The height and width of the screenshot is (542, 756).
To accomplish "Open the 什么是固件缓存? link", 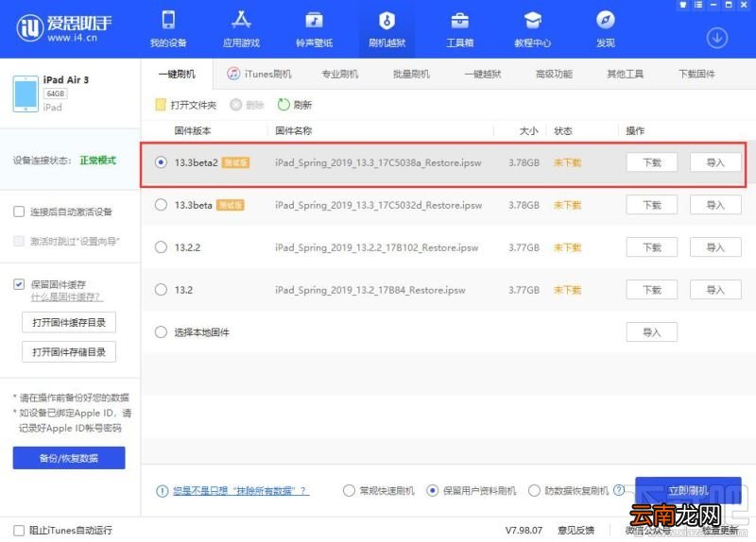I will tap(67, 297).
